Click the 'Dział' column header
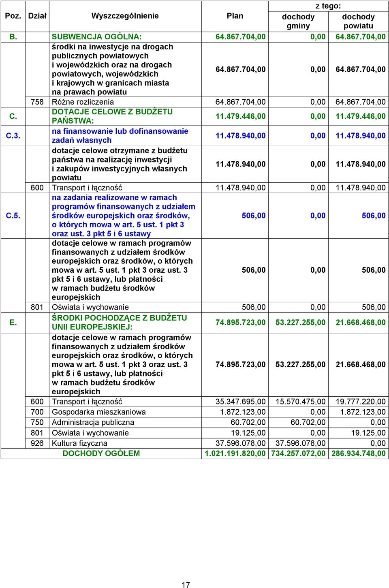Screen dimensions: 389x588 point(37,16)
